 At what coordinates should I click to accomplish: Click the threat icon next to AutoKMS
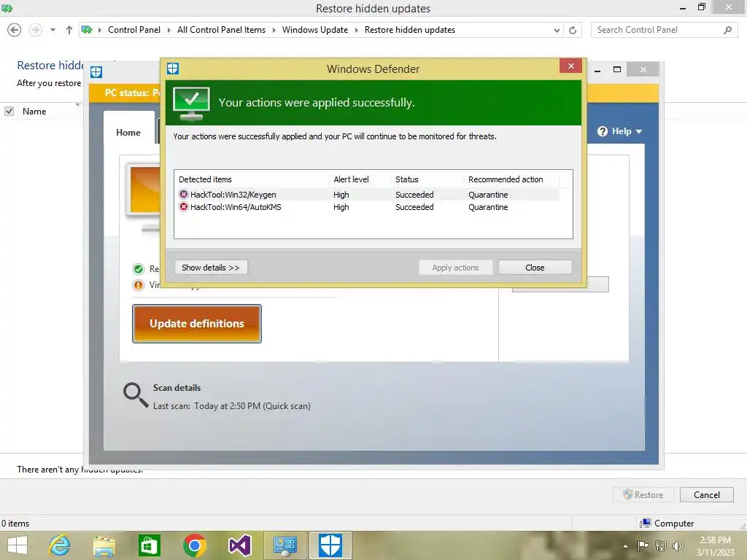(x=183, y=206)
